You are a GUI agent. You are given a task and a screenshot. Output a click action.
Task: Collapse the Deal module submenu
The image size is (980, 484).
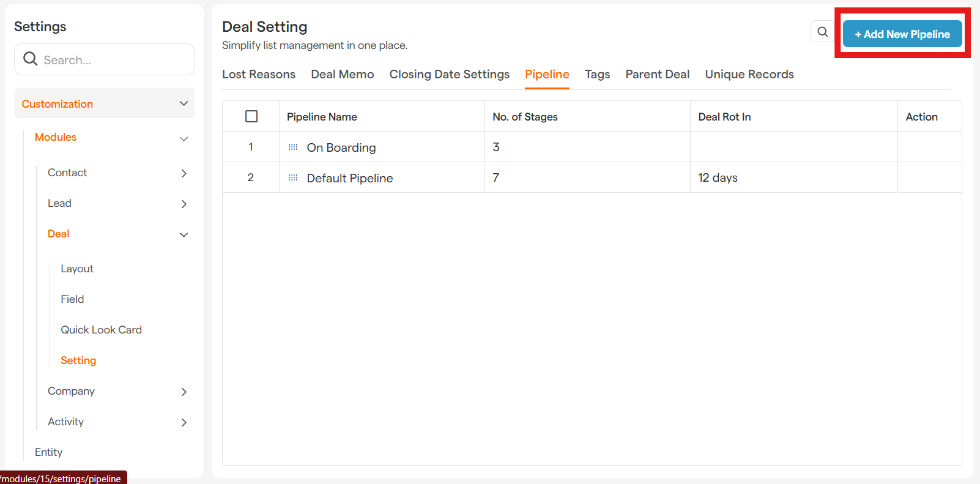click(184, 234)
